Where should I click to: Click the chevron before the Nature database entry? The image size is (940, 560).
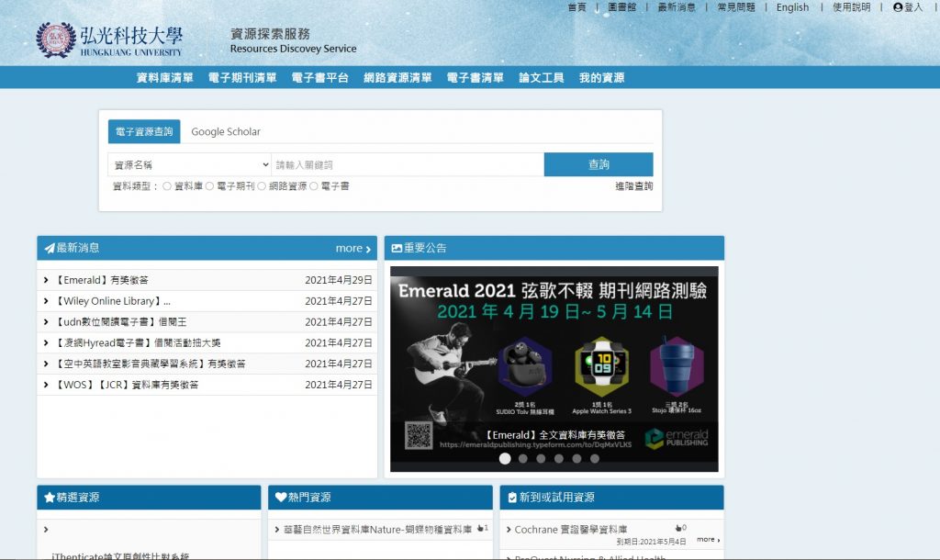click(277, 530)
